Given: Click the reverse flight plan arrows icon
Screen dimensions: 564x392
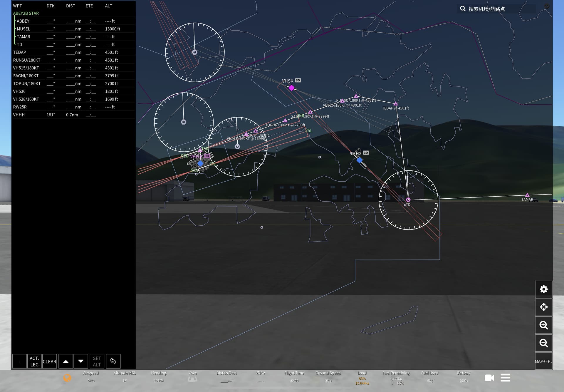Looking at the screenshot, I should 113,361.
